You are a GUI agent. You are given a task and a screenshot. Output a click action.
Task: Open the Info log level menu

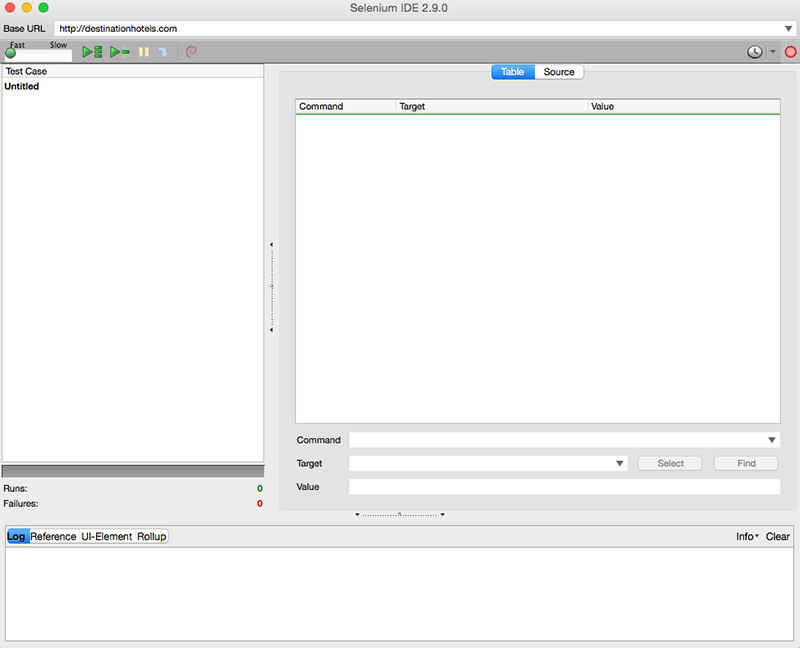[746, 536]
